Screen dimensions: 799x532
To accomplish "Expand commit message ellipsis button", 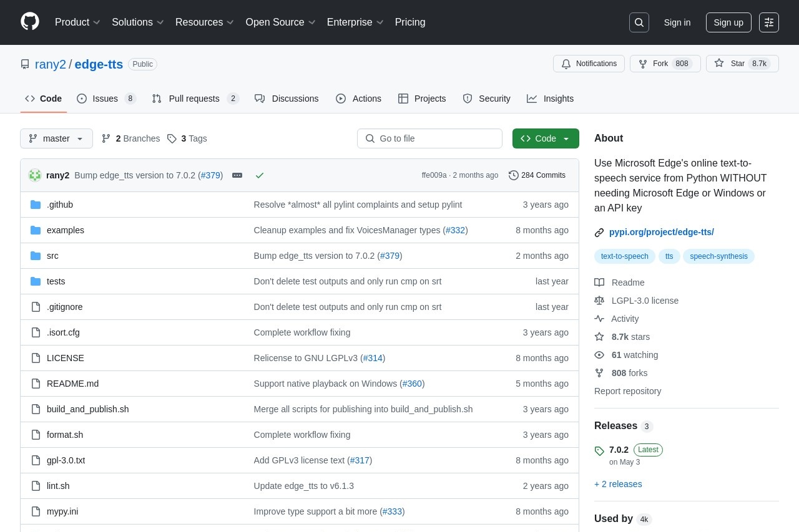I will 237,175.
